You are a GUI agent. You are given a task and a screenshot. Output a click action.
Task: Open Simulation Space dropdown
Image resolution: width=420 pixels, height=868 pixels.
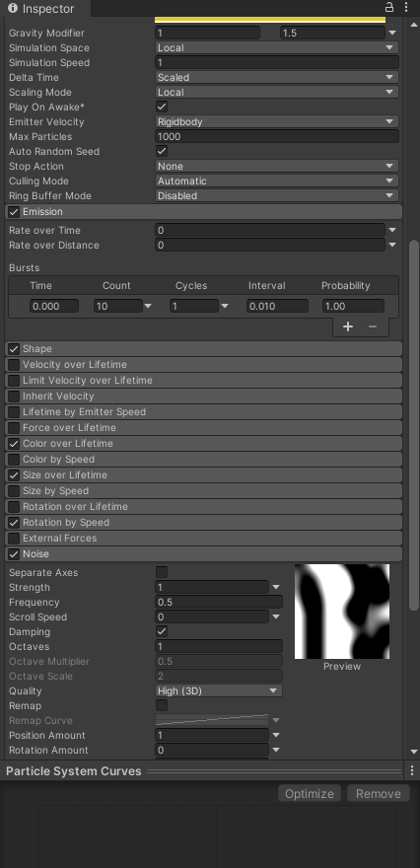(x=276, y=47)
